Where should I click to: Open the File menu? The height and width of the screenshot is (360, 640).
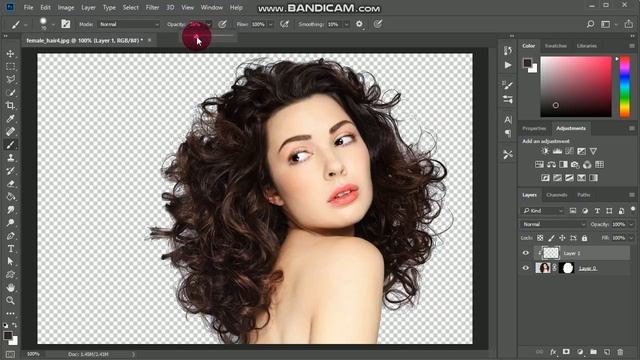coord(28,7)
